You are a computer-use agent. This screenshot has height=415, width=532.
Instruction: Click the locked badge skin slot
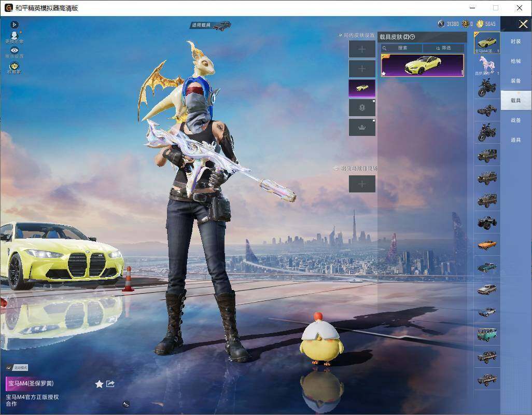362,108
